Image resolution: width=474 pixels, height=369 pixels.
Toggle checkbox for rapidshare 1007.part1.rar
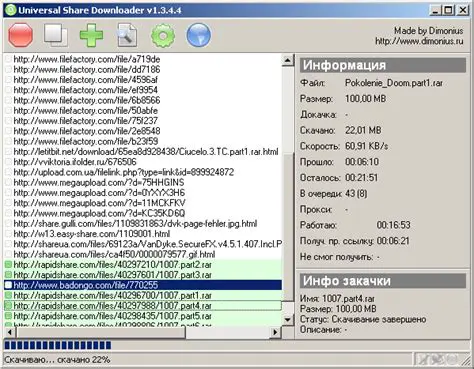pyautogui.click(x=9, y=295)
